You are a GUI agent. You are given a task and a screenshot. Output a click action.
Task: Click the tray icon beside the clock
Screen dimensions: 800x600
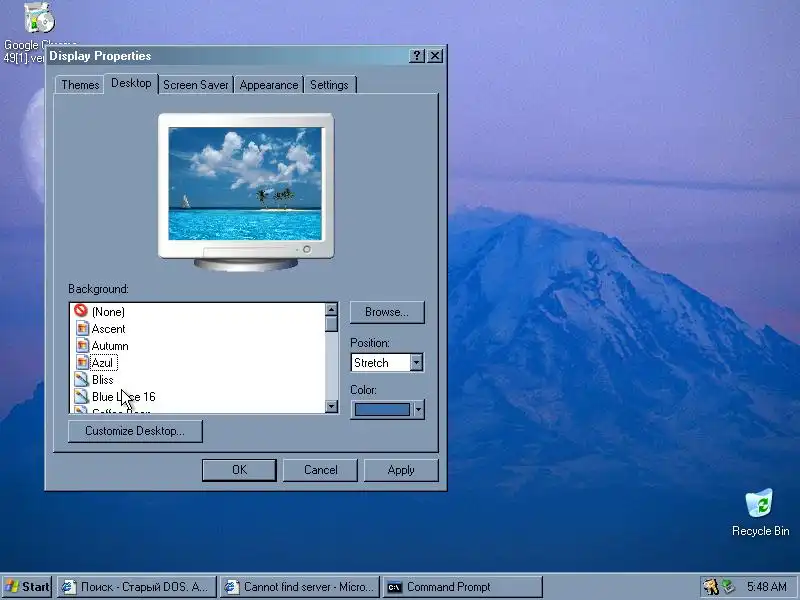pos(728,587)
